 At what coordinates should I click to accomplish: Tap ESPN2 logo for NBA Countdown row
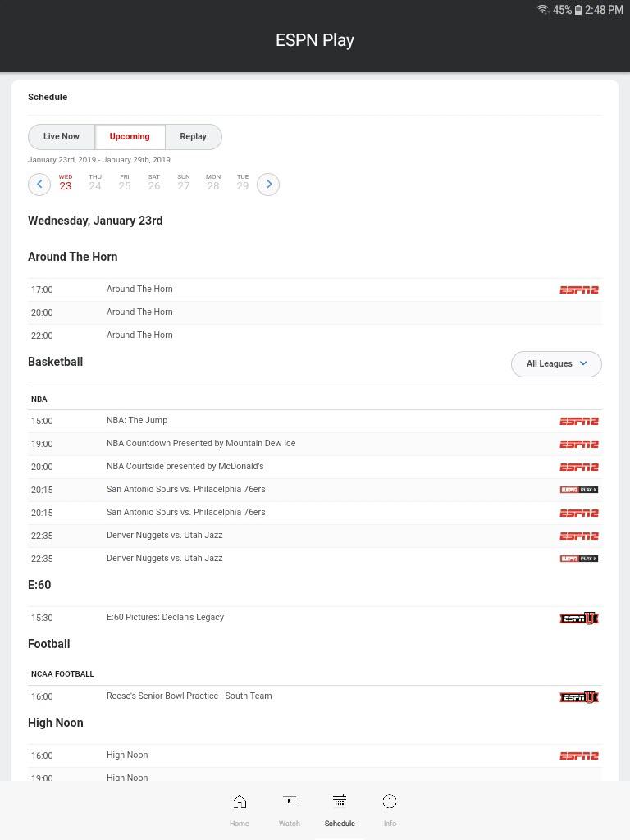(578, 444)
